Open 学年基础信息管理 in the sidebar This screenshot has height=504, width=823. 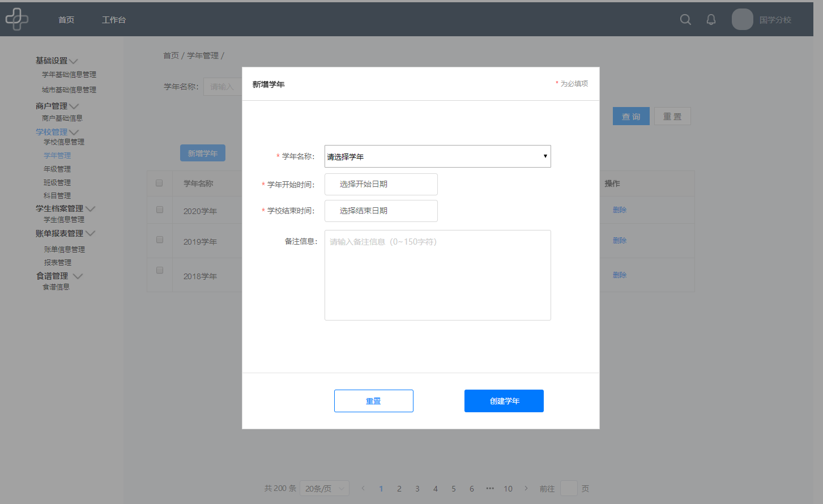(x=69, y=75)
